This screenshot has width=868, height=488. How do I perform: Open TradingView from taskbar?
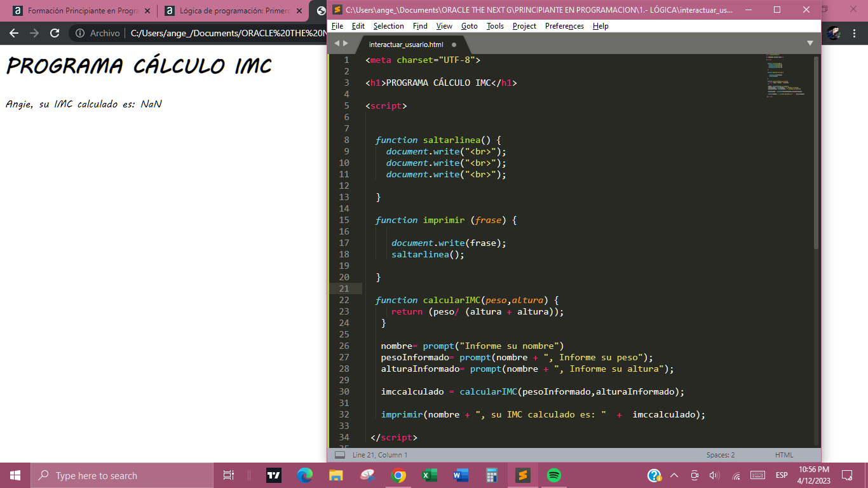[x=274, y=475]
